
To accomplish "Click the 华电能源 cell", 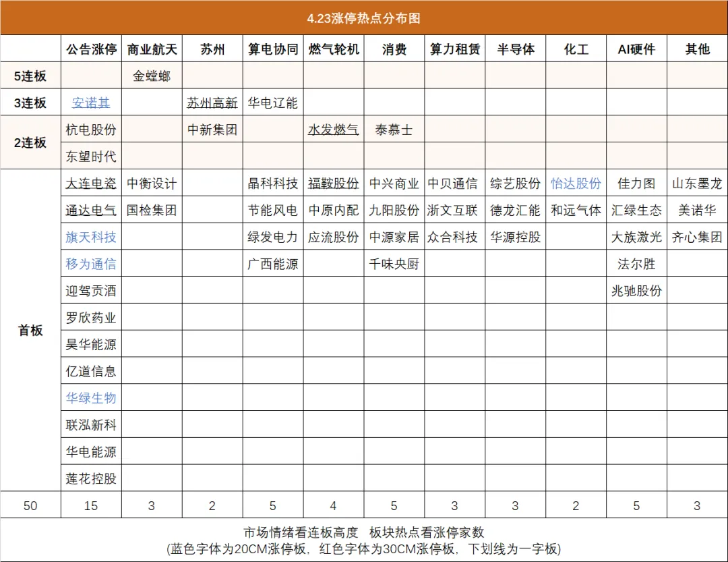I will click(91, 452).
